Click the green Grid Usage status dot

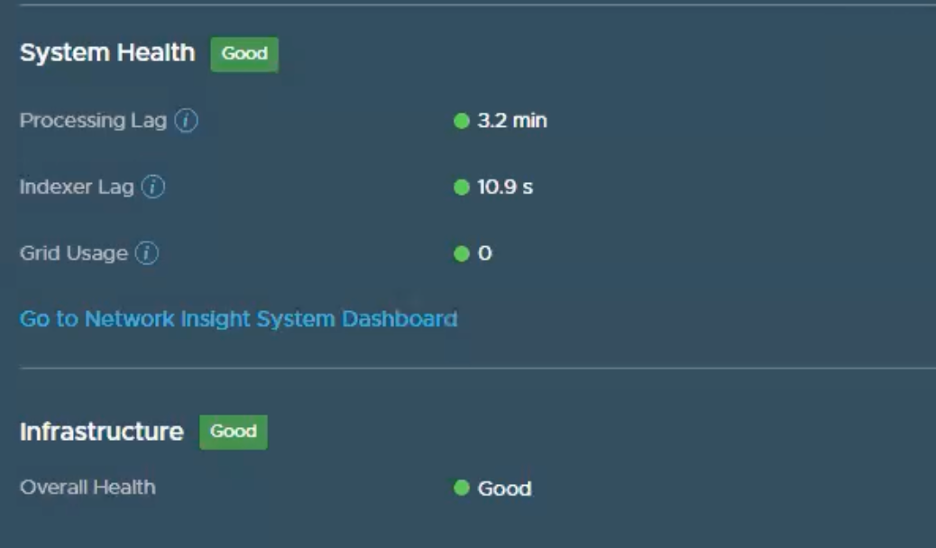461,254
